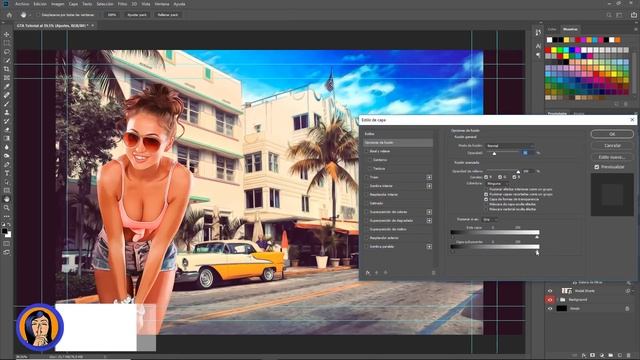
Task: Toggle the Previsualizar checkbox
Action: (597, 167)
